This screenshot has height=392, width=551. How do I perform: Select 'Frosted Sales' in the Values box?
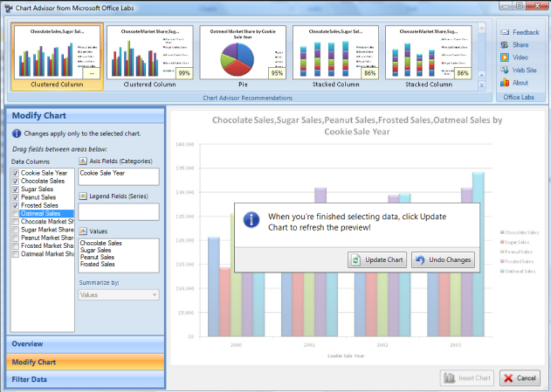point(97,264)
